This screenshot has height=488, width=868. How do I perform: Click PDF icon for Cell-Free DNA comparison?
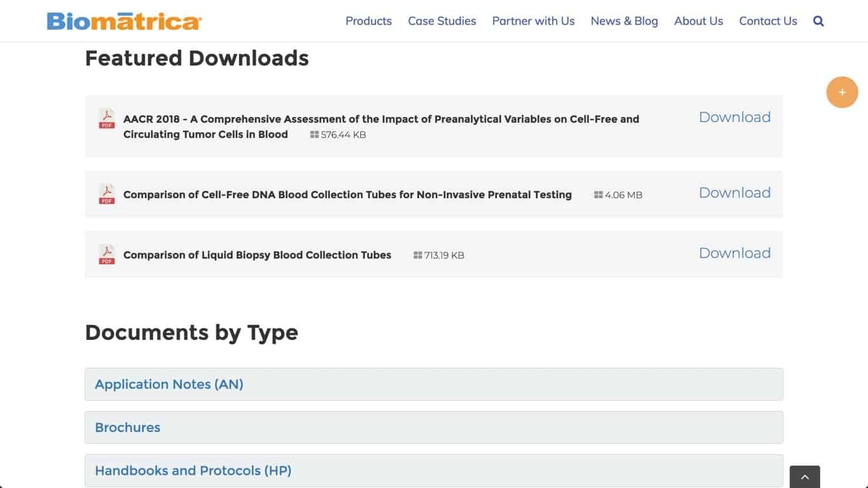click(x=107, y=194)
